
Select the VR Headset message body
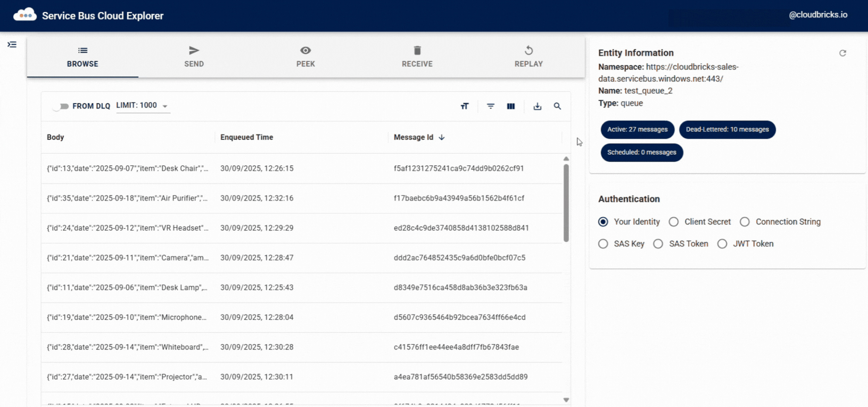point(128,228)
